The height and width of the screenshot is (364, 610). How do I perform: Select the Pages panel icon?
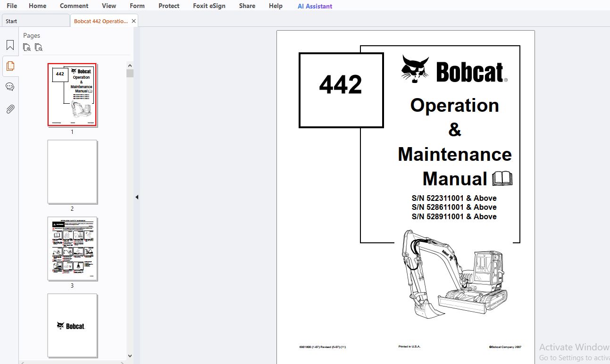pos(10,66)
